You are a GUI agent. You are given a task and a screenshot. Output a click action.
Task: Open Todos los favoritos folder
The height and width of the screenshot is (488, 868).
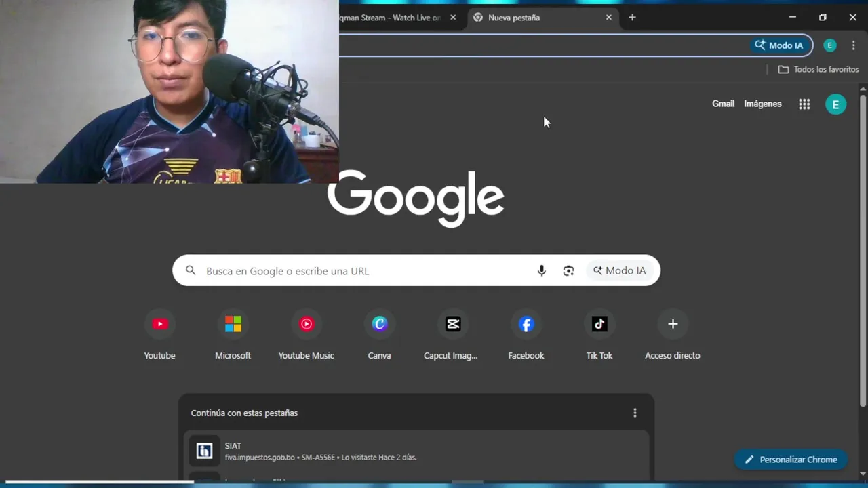tap(818, 69)
